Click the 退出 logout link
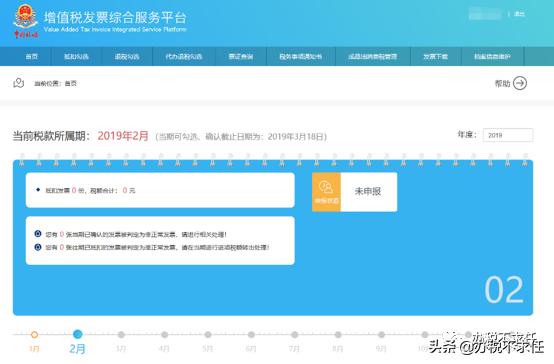The width and height of the screenshot is (554, 364). coord(519,14)
